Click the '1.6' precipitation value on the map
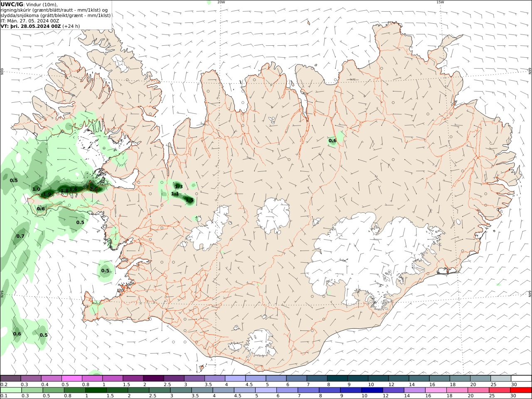The image size is (532, 399). click(73, 189)
